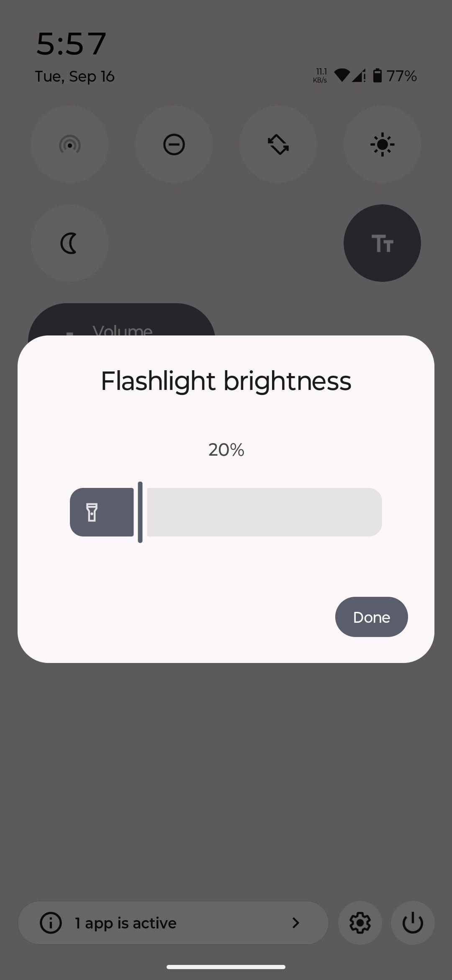452x980 pixels.
Task: Tap the battery icon in the status bar
Action: pyautogui.click(x=377, y=76)
